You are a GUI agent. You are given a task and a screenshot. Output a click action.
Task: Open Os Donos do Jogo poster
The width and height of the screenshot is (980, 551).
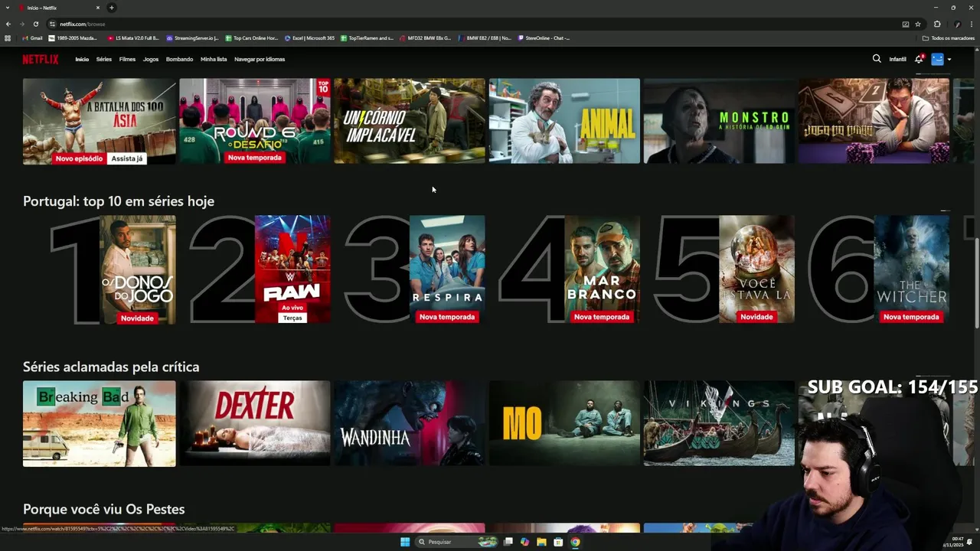click(x=138, y=269)
